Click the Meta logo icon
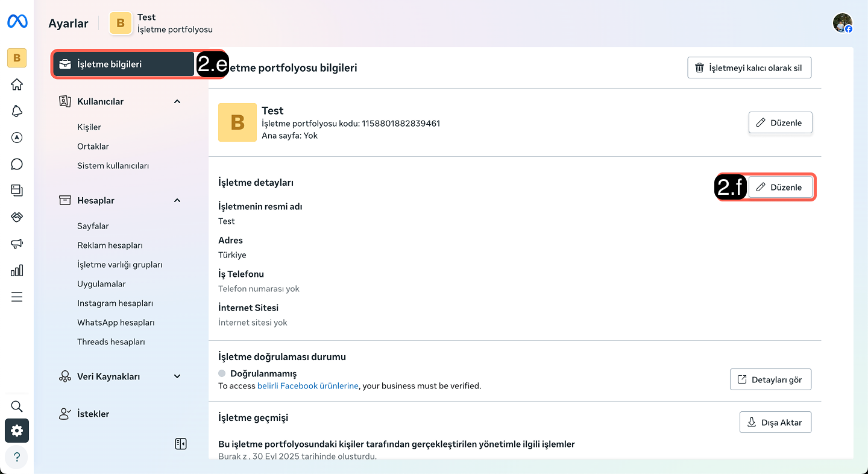 [x=17, y=22]
